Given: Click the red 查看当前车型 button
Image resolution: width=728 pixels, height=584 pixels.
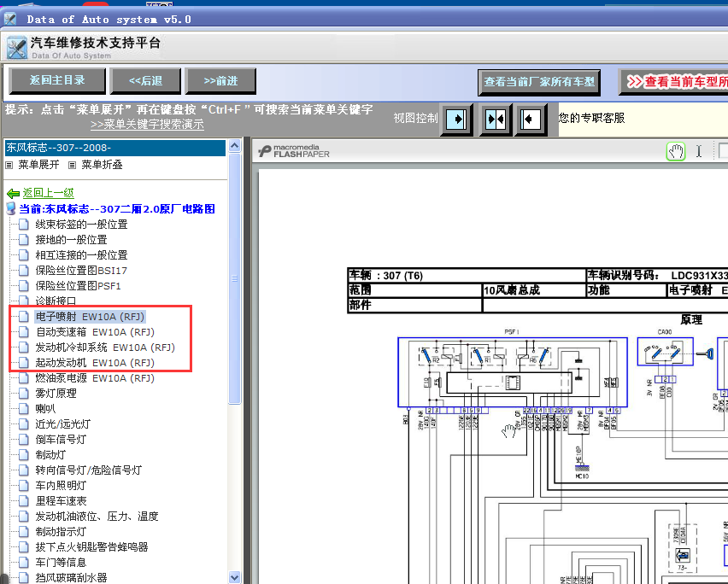Looking at the screenshot, I should [673, 82].
